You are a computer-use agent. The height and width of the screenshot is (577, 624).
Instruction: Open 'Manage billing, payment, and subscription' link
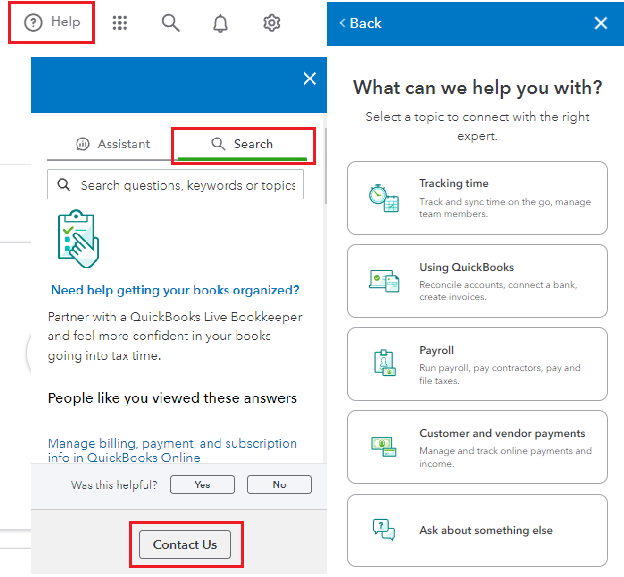(172, 450)
